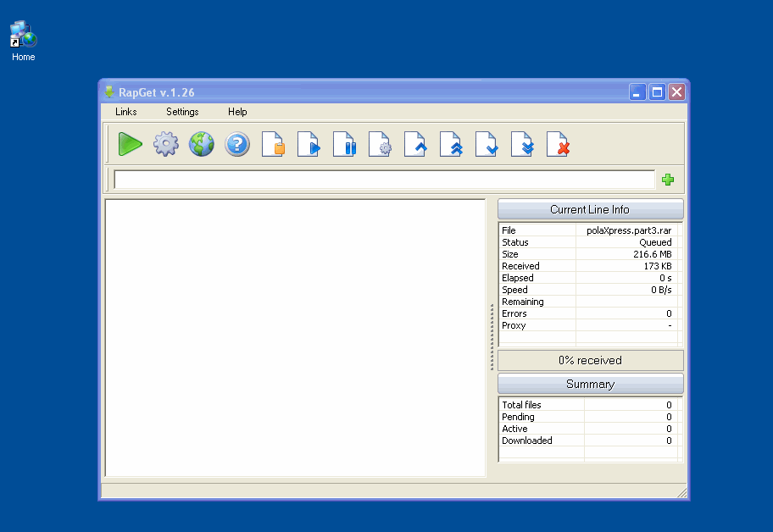Close the RapGet window
773x532 pixels.
point(677,92)
